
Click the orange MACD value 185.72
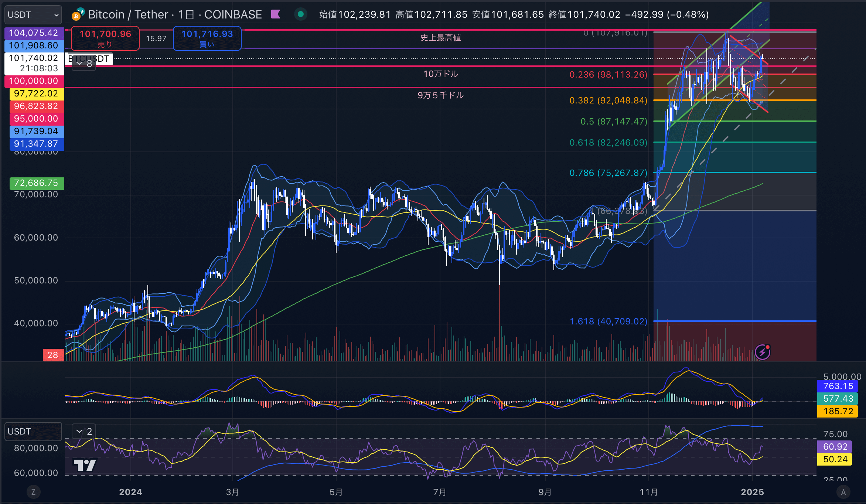(838, 411)
